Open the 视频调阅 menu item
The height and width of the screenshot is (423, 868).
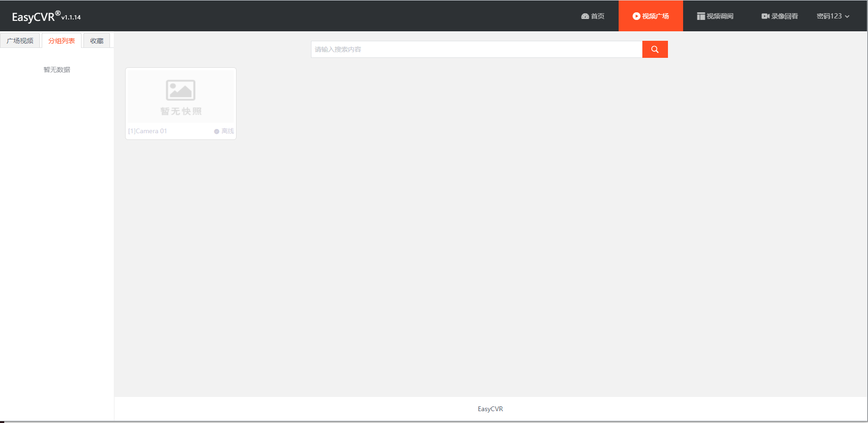point(715,16)
